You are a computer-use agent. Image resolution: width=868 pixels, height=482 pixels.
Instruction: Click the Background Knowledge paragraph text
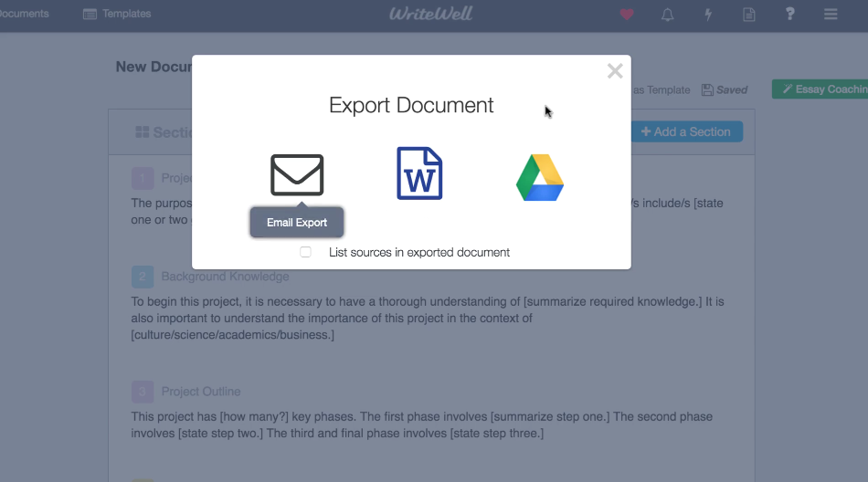[x=428, y=319]
